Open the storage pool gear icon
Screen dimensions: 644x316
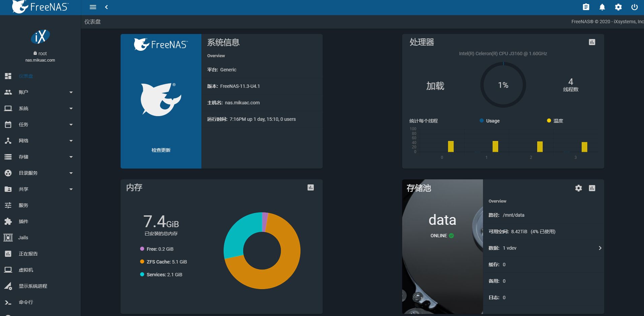(578, 188)
